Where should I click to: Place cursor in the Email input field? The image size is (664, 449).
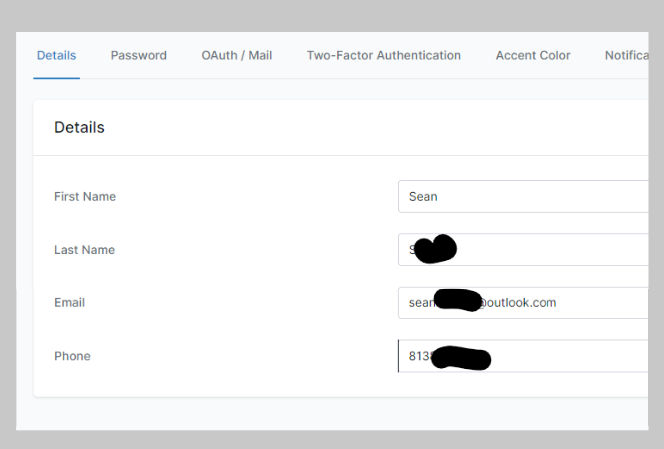[x=523, y=303]
